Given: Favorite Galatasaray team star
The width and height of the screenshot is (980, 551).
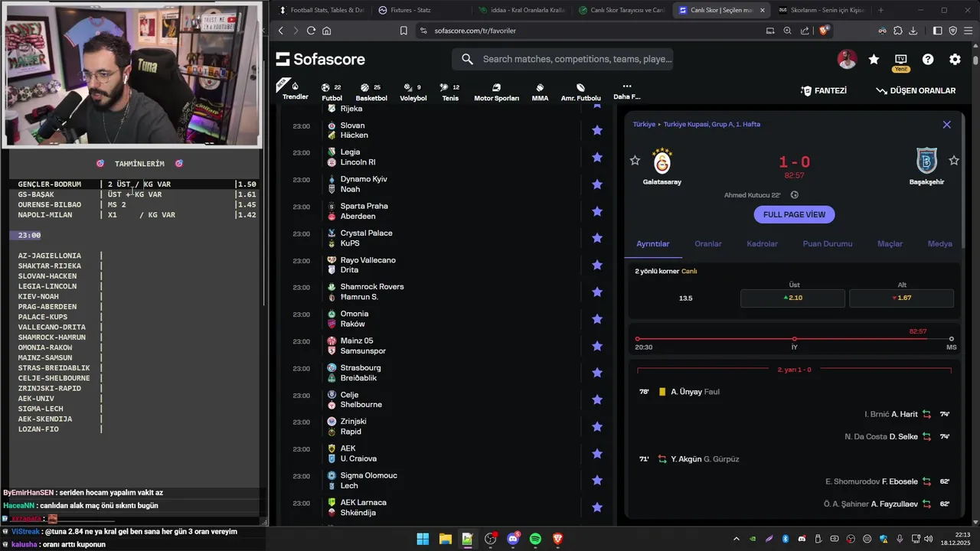Looking at the screenshot, I should coord(635,160).
